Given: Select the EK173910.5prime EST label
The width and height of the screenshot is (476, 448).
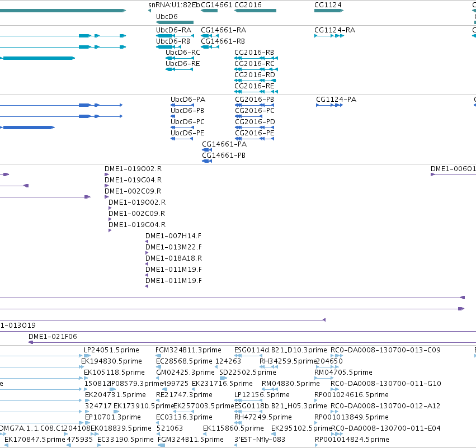Looking at the screenshot, I should click(x=144, y=407).
